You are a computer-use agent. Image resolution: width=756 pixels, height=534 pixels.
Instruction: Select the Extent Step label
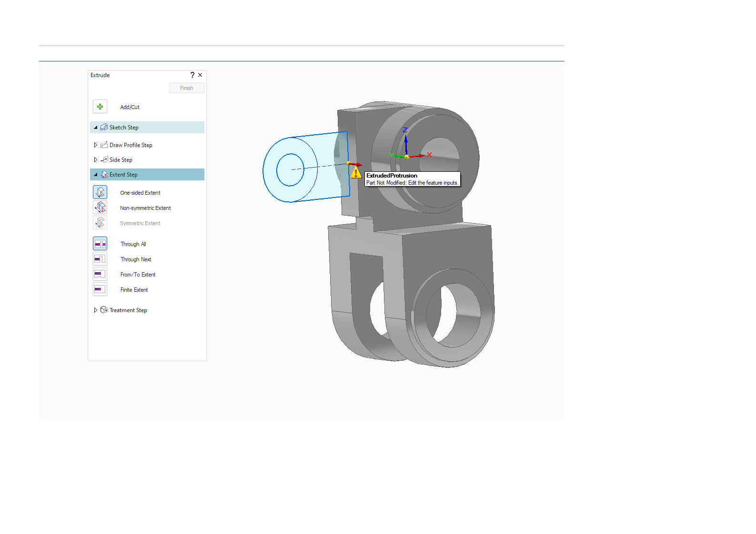123,175
